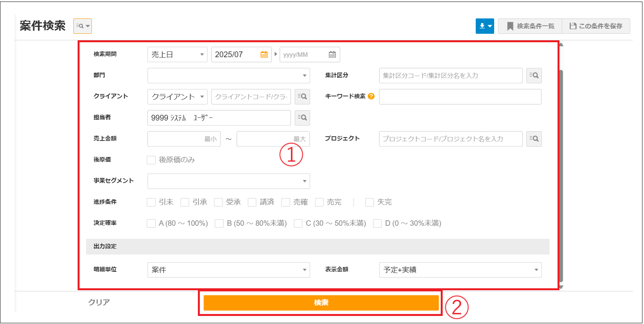Screen dimensions: 644x324
Task: Open calendar picker for start date 2025/07
Action: [x=264, y=55]
